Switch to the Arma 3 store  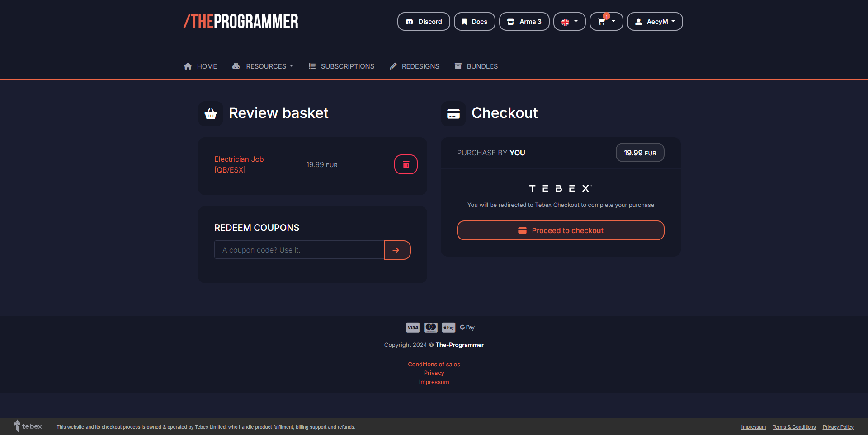click(524, 22)
